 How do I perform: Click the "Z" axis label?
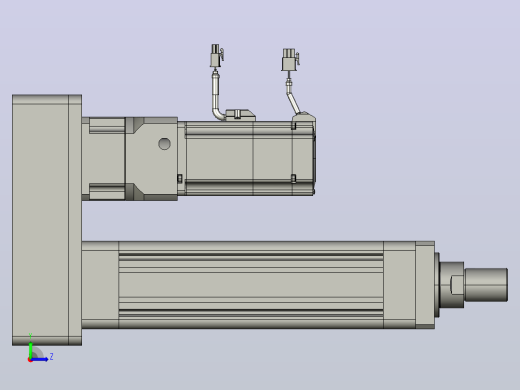[51, 357]
